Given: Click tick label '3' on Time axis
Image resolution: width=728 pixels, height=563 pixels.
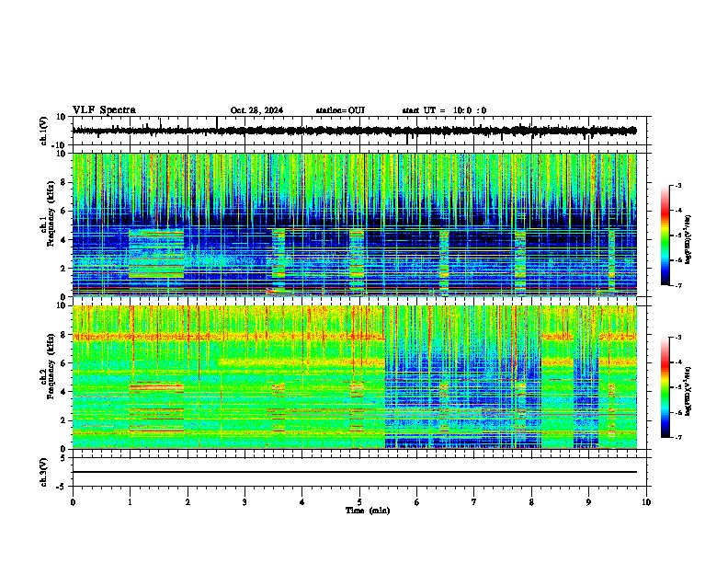Looking at the screenshot, I should click(x=245, y=501).
